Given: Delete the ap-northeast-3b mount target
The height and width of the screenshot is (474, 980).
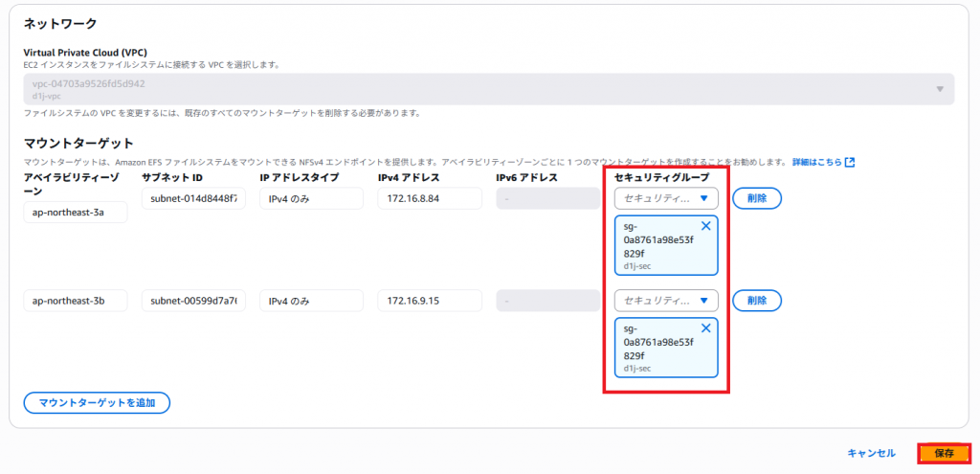Looking at the screenshot, I should [757, 301].
